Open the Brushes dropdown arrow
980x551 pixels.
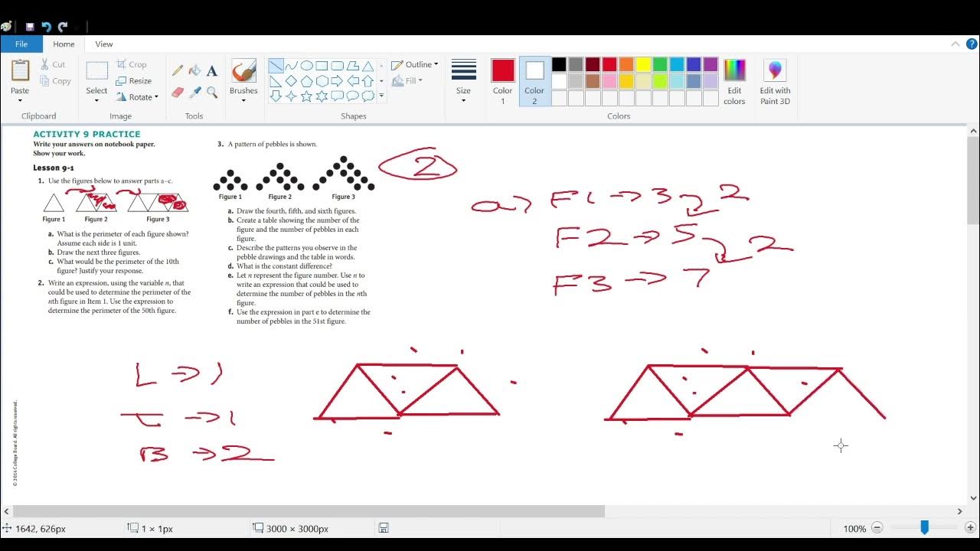[243, 99]
